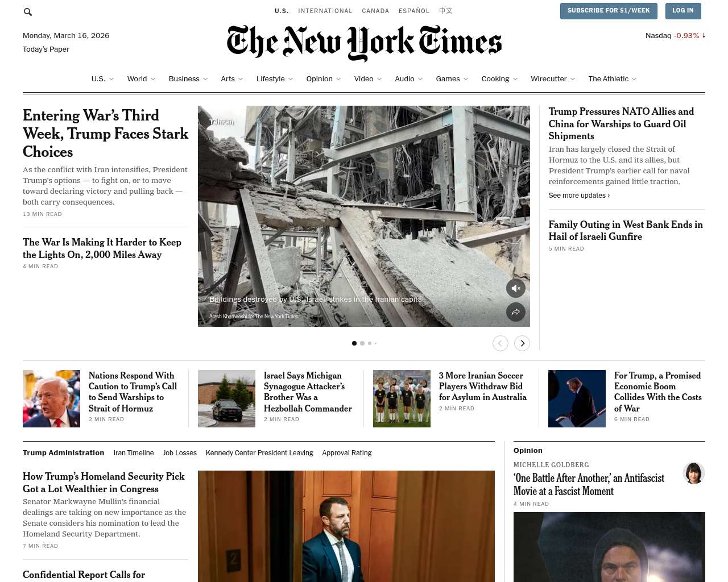The width and height of the screenshot is (728, 582).
Task: Select the third carousel dot
Action: tap(370, 343)
